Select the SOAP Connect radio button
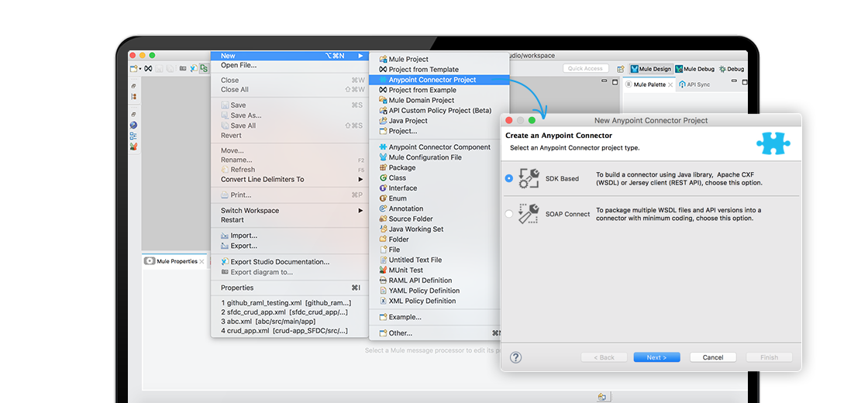This screenshot has width=868, height=403. 508,214
